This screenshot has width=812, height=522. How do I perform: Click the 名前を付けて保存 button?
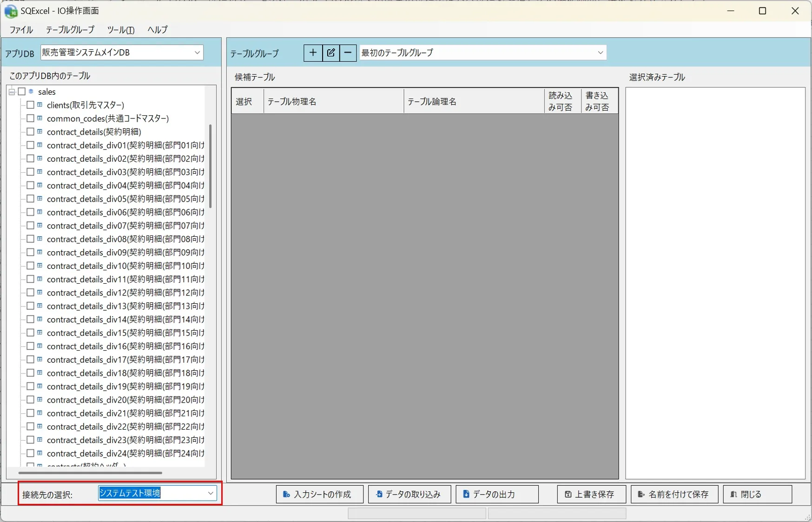(x=674, y=494)
